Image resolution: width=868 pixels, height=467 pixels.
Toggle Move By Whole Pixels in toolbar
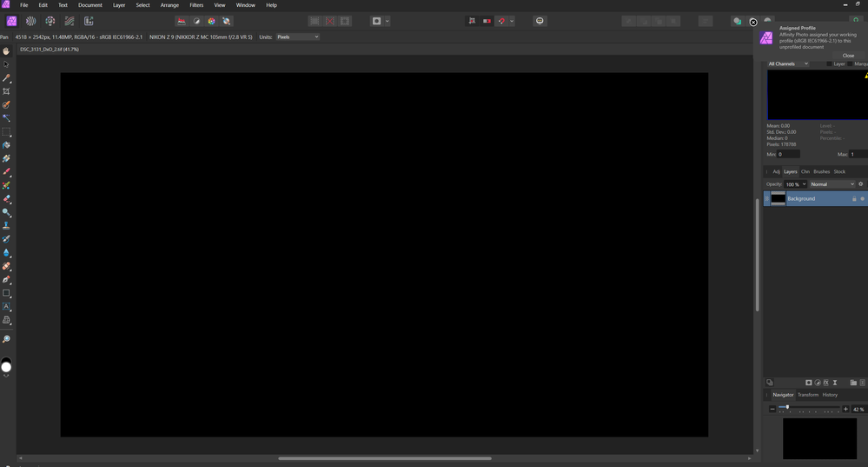click(x=487, y=21)
